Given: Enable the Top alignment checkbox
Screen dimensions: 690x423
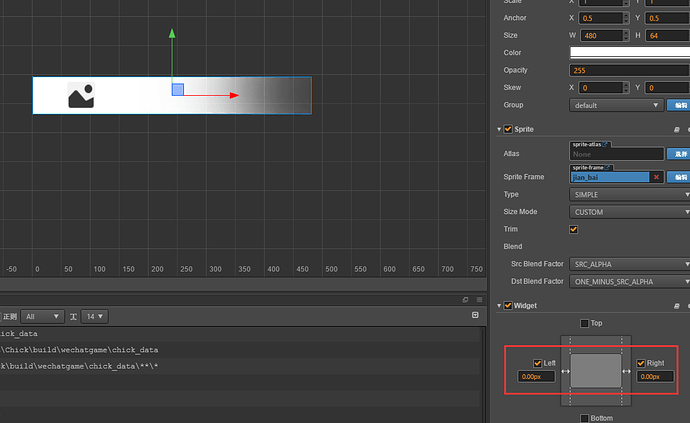Looking at the screenshot, I should click(x=584, y=324).
